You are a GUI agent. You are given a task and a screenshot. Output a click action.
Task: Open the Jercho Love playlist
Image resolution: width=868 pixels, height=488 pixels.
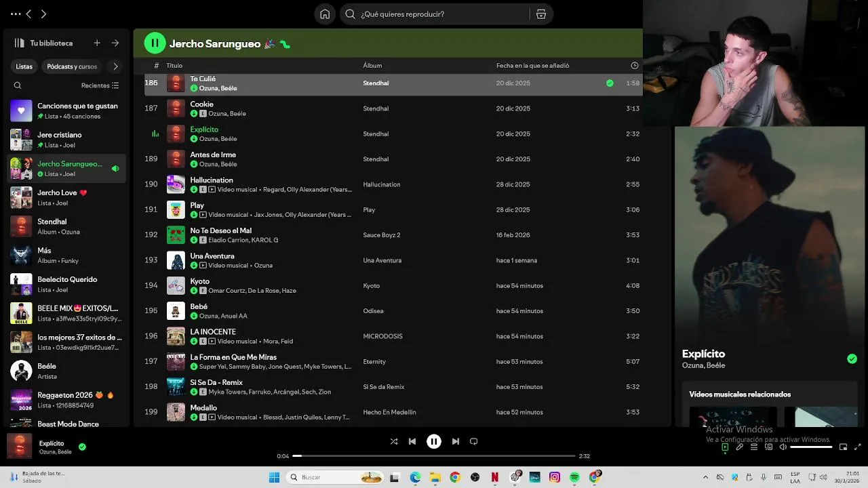click(x=66, y=197)
